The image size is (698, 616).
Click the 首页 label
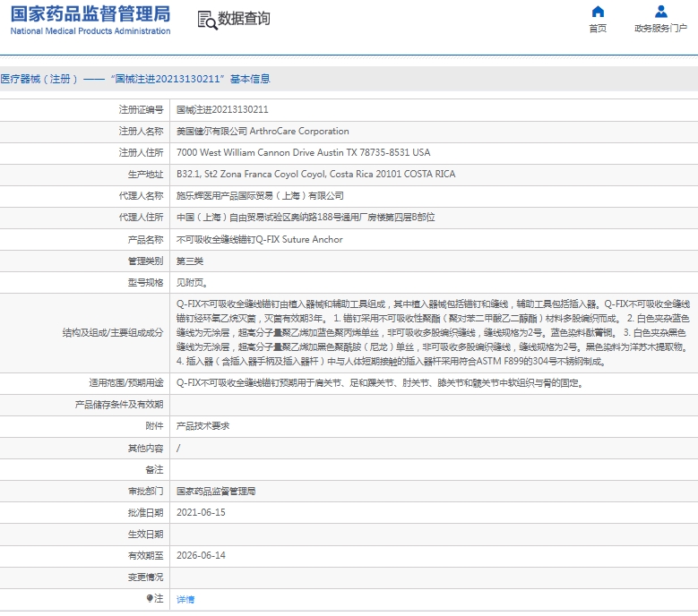click(x=598, y=29)
